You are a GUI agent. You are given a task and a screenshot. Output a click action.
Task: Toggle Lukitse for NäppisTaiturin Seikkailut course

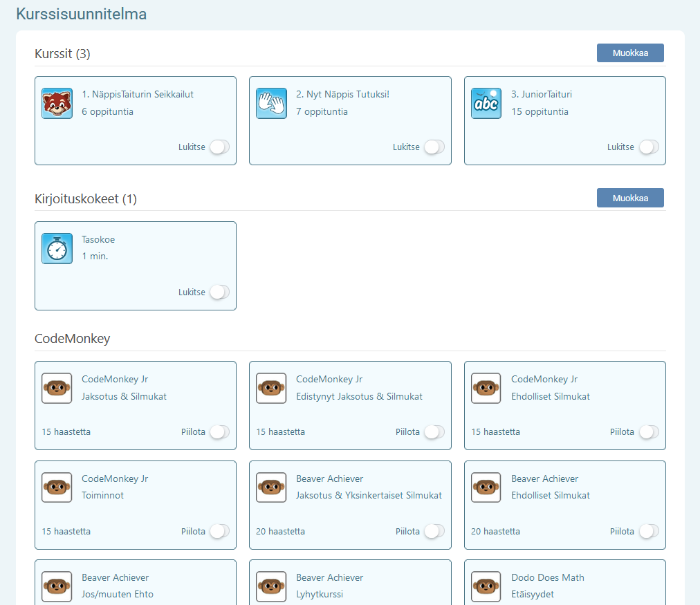(219, 147)
